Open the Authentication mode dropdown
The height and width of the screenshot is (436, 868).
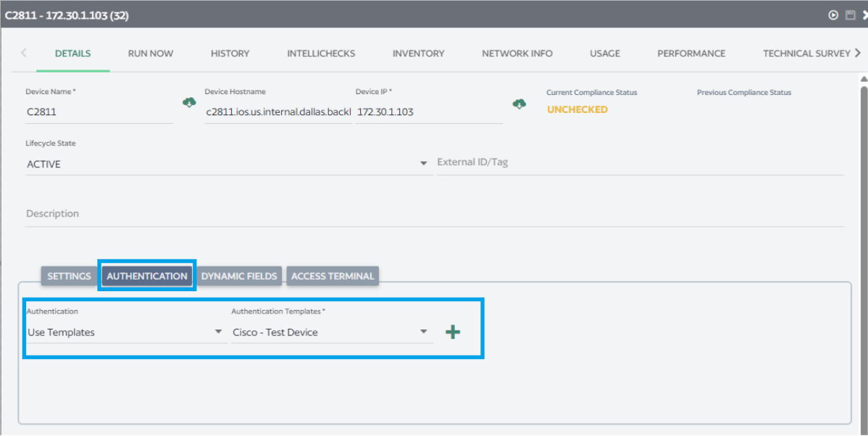pyautogui.click(x=218, y=332)
